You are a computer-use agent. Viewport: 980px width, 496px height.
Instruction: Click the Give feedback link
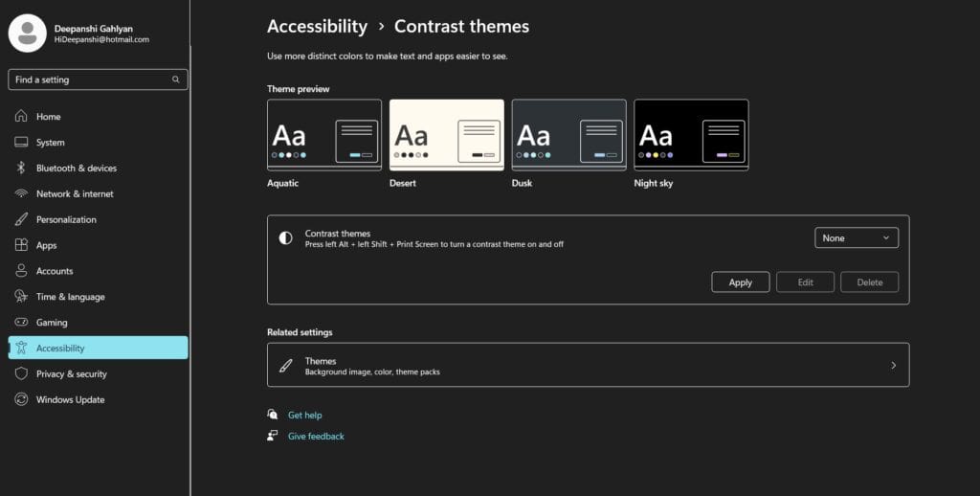[316, 437]
